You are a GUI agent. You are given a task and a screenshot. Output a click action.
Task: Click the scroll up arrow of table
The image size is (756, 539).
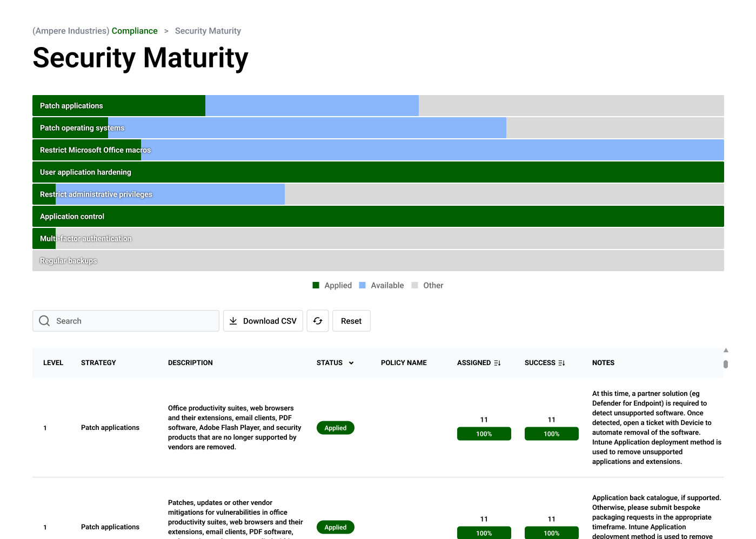click(726, 351)
